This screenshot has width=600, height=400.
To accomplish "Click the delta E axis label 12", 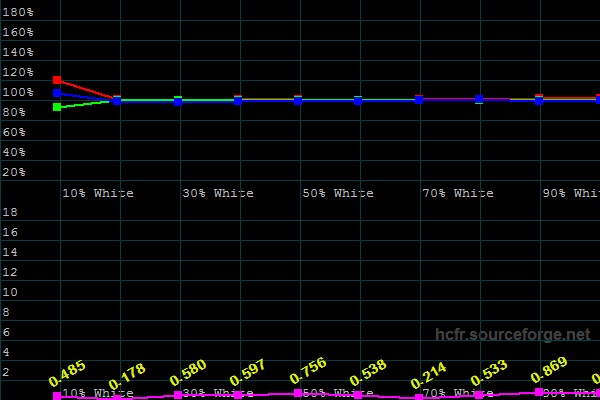I will point(10,272).
